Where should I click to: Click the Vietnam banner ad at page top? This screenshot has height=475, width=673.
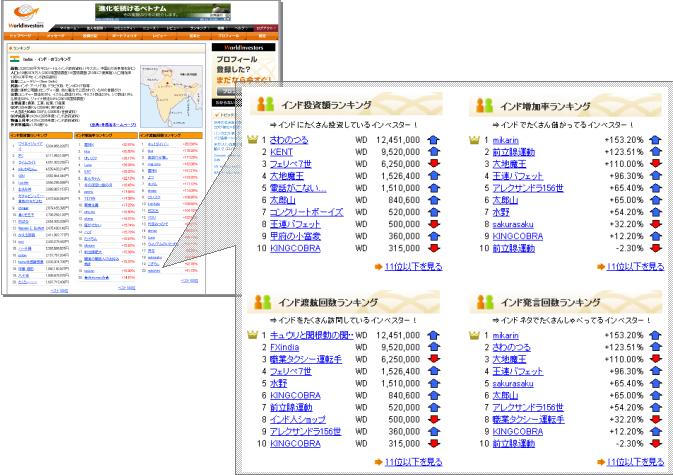163,12
